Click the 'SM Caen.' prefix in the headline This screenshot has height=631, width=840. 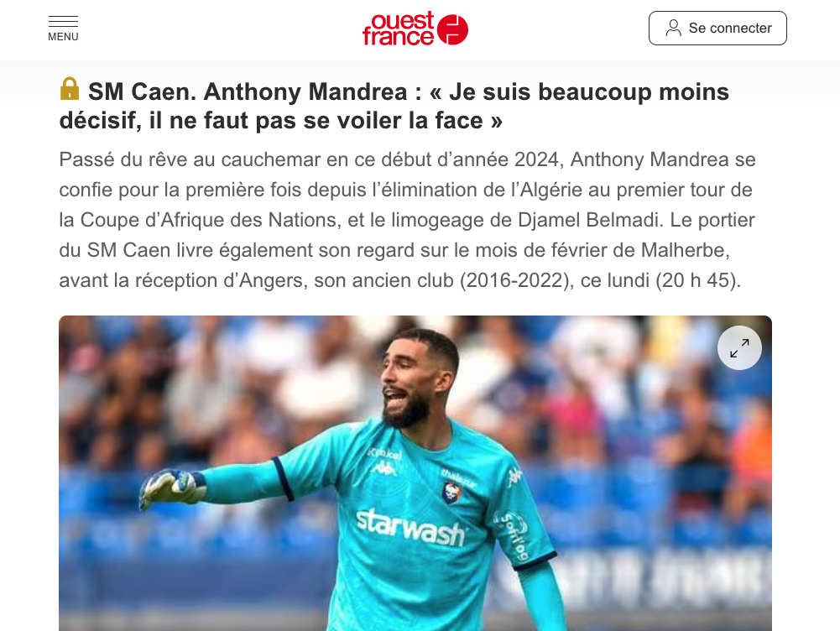(x=143, y=92)
